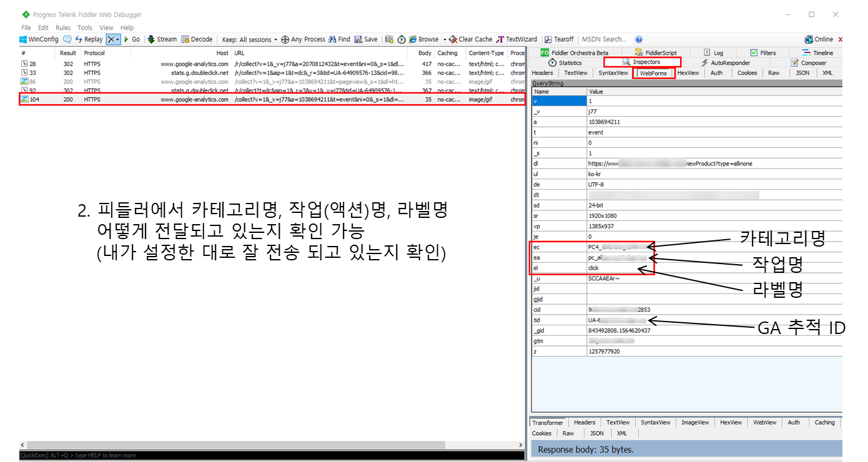The image size is (868, 462).
Task: Sort sessions by the Body column header
Action: [x=425, y=54]
